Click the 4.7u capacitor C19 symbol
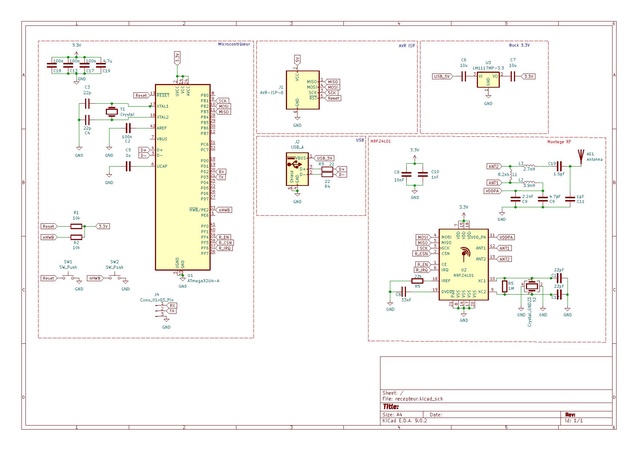The height and width of the screenshot is (451, 638). coord(101,65)
